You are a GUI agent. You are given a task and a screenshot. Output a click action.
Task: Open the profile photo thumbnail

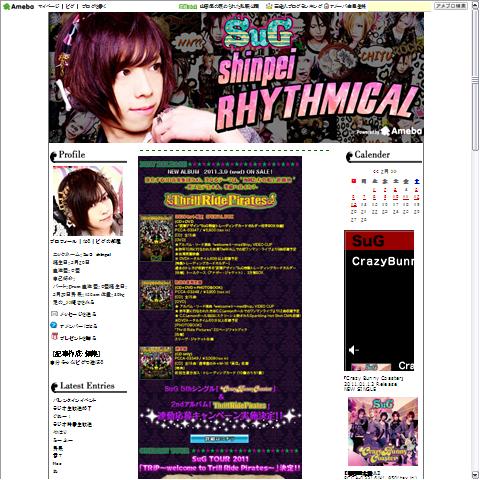coord(88,201)
